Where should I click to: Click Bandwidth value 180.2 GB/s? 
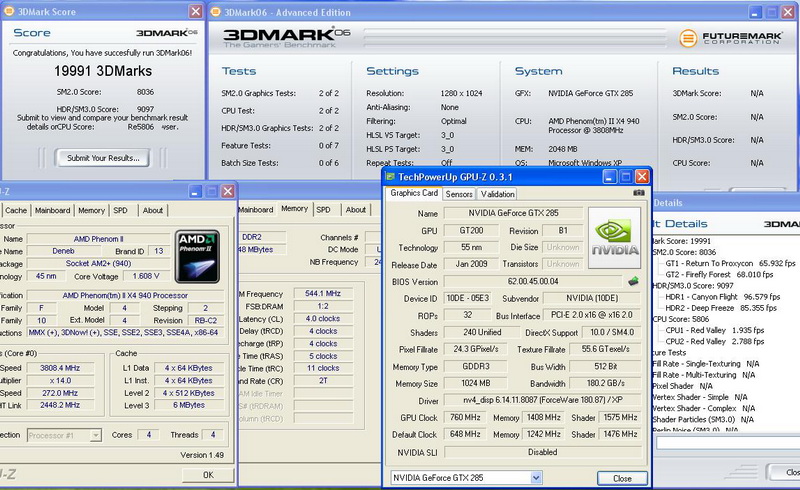pyautogui.click(x=606, y=383)
